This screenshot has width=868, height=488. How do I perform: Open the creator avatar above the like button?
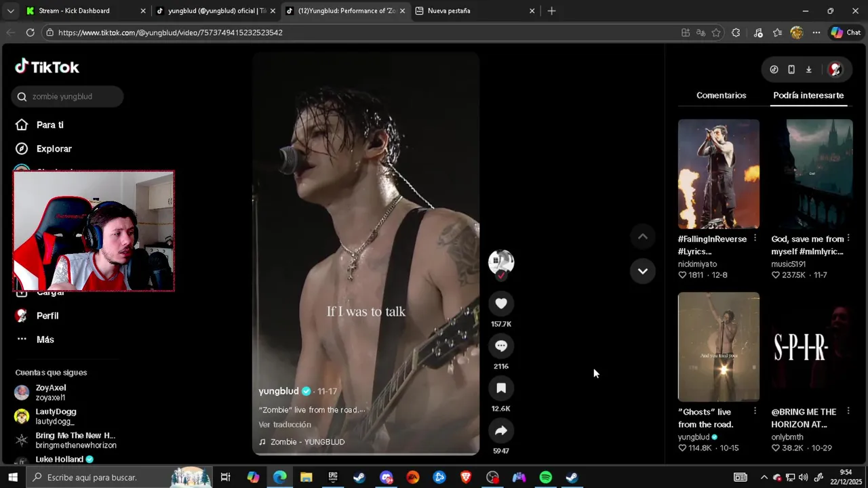pos(501,262)
